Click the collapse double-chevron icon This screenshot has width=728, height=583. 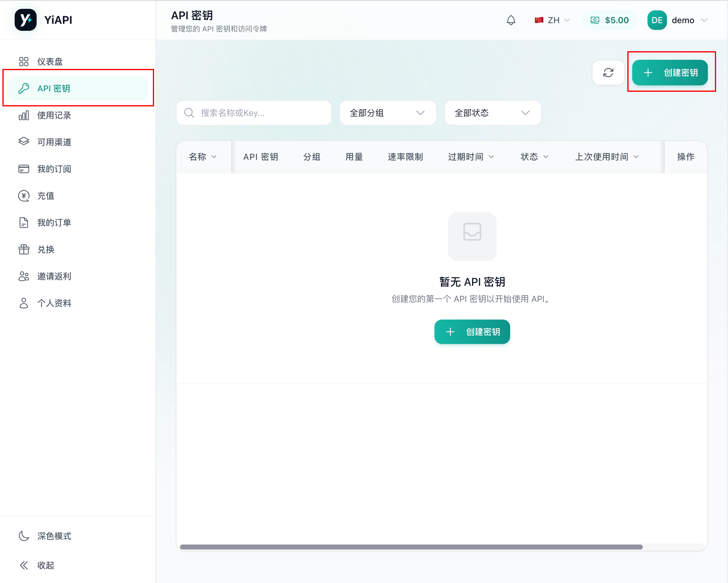click(23, 565)
